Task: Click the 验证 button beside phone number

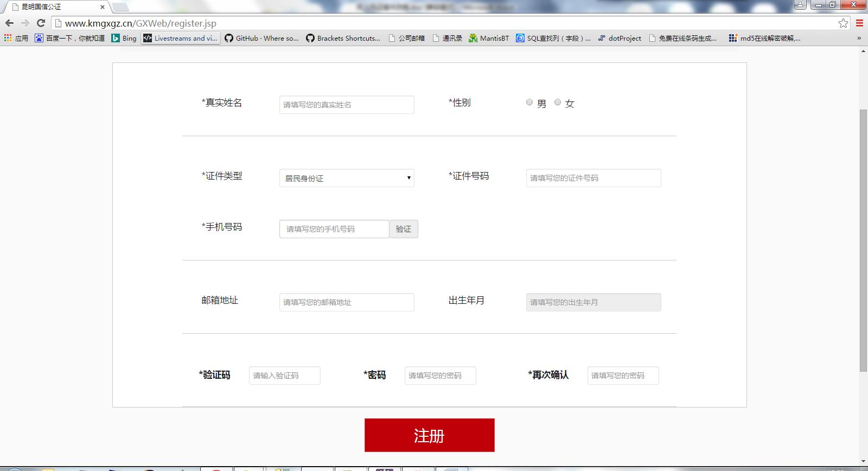Action: pyautogui.click(x=404, y=229)
